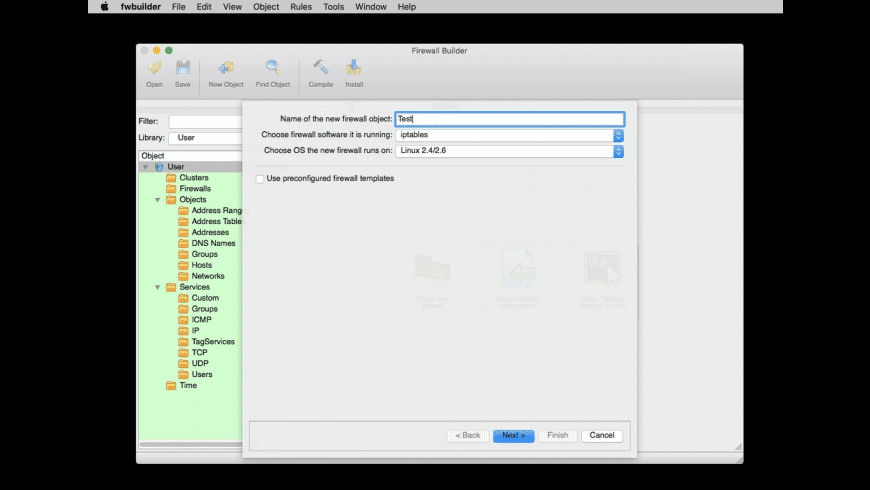Collapse the User library tree node

(145, 166)
